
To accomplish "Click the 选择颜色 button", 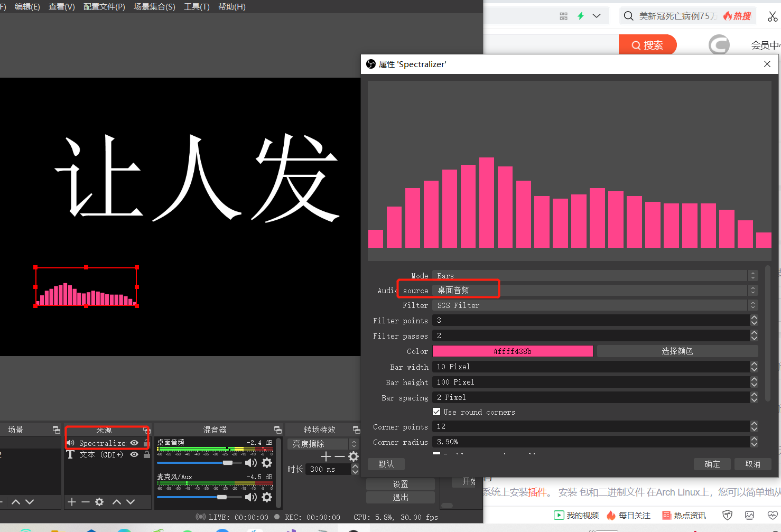I will pyautogui.click(x=677, y=351).
